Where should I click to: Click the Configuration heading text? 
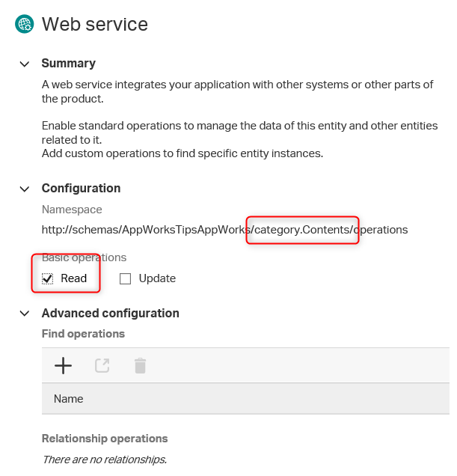(x=81, y=189)
